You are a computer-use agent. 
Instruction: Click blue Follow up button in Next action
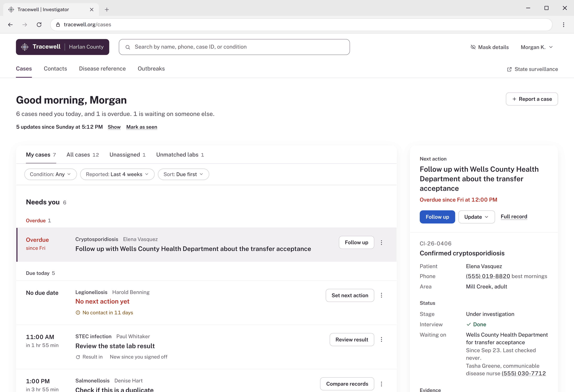click(x=437, y=217)
